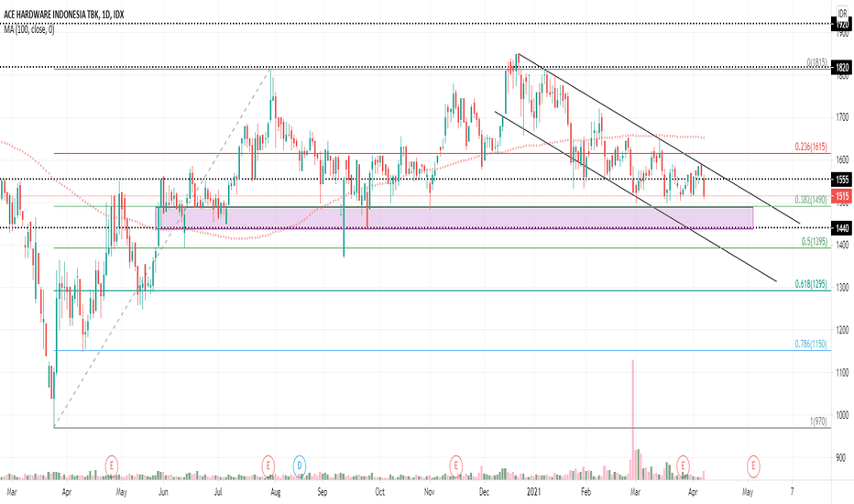Select the MA (100, close, 0) indicator legend

[x=29, y=29]
